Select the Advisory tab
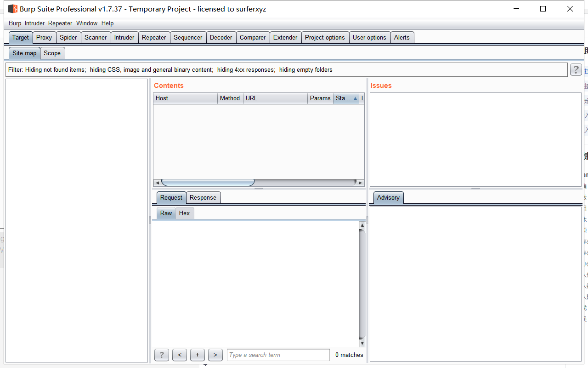The image size is (588, 368). pyautogui.click(x=388, y=198)
